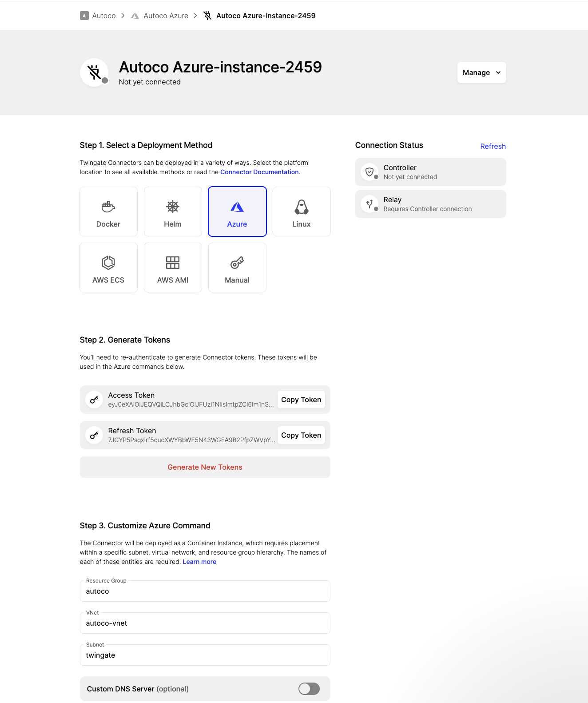Select the Azure deployment method
588x703 pixels.
pos(237,212)
